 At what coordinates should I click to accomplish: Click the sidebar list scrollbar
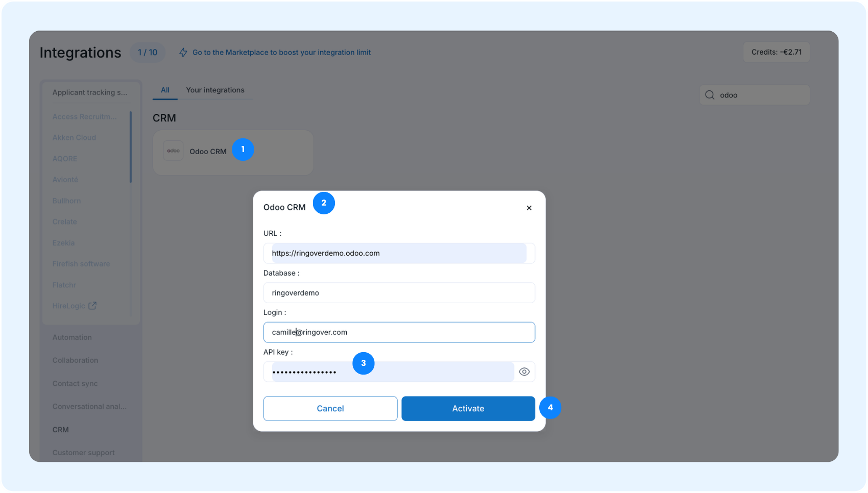131,147
